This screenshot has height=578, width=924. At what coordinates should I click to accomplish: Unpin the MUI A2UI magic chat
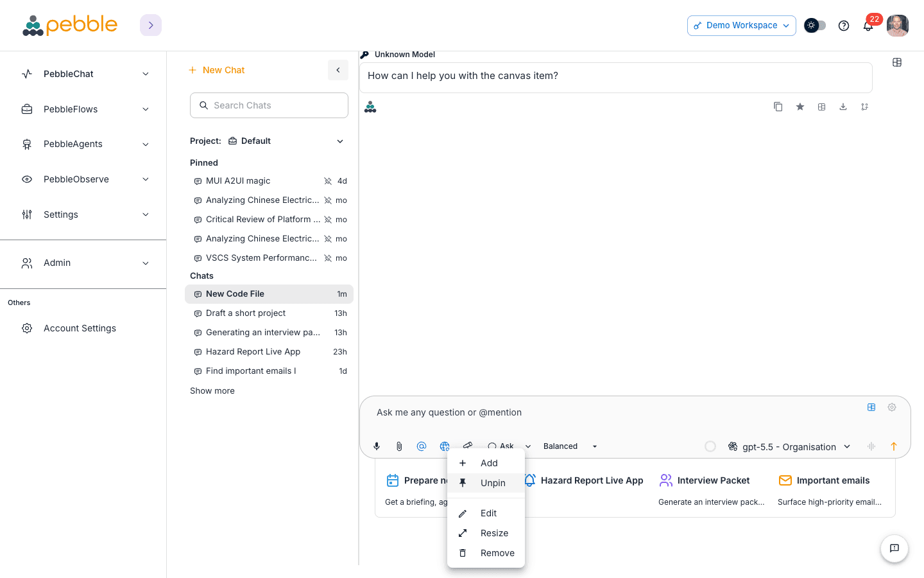328,181
